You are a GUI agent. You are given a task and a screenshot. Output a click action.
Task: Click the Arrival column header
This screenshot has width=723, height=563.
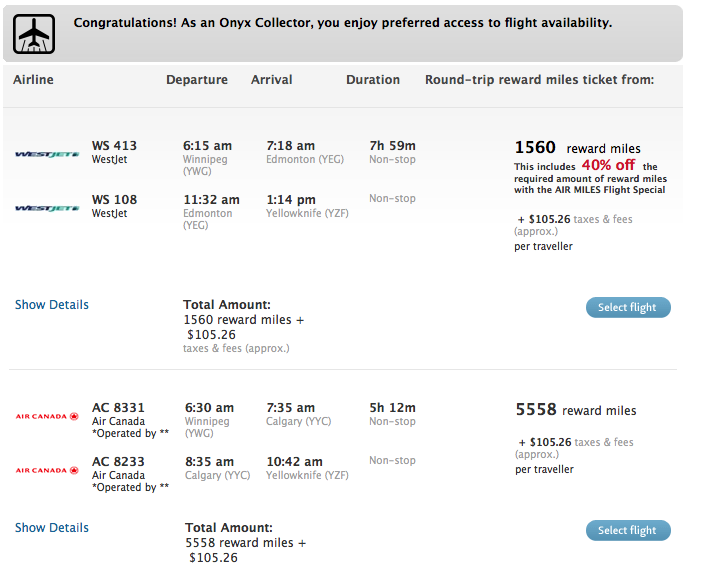click(x=272, y=80)
